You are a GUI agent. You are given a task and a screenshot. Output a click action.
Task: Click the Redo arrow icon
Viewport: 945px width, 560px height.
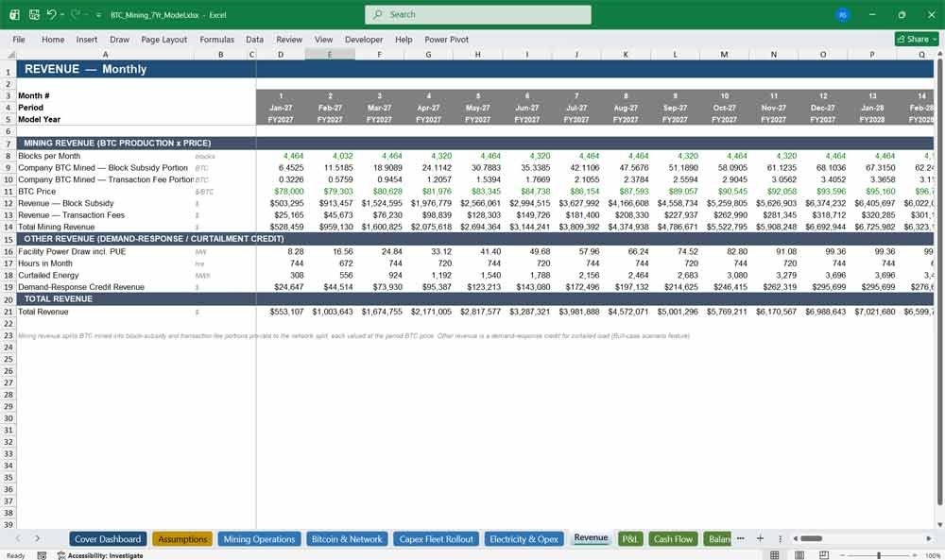[x=76, y=14]
